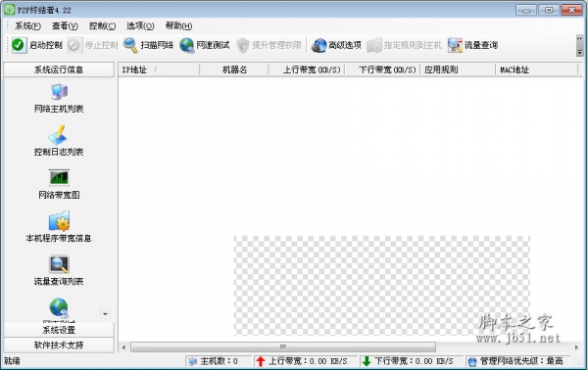
Task: Minimize the P2P终结者 window
Action: click(x=526, y=10)
